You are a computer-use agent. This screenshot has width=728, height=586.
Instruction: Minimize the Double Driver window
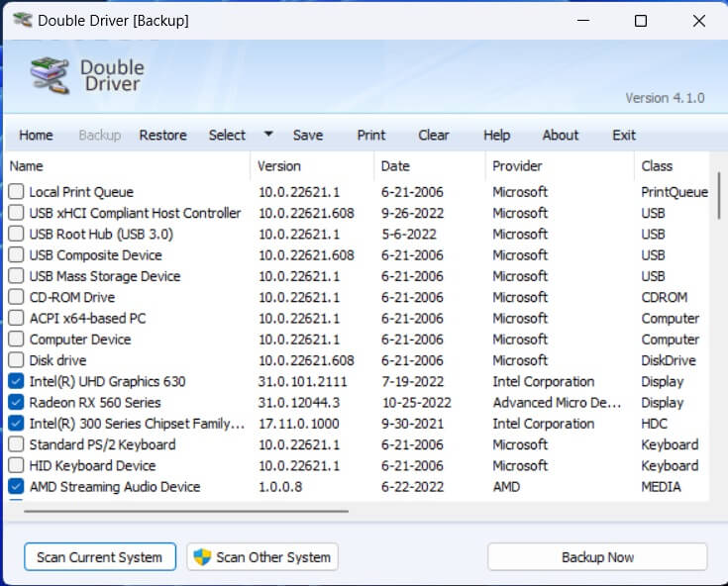(x=583, y=21)
